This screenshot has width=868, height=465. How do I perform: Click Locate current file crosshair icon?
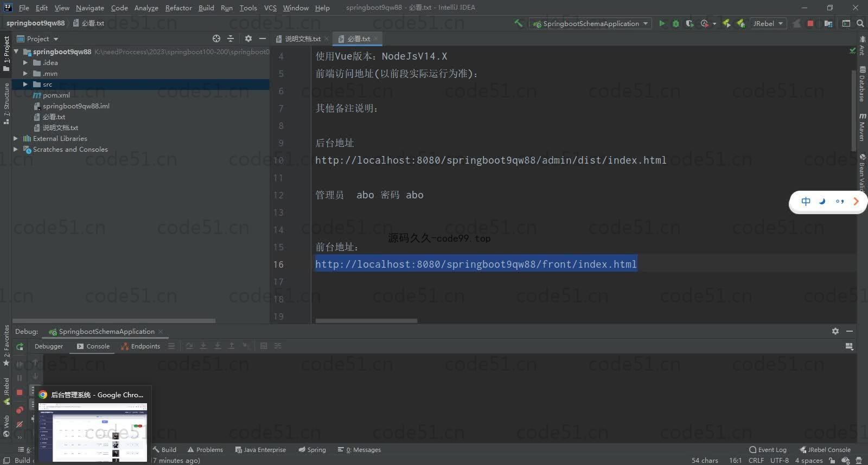216,38
